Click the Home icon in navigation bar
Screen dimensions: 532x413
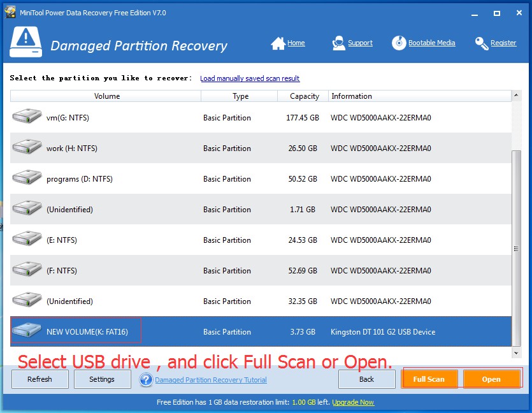(x=278, y=42)
